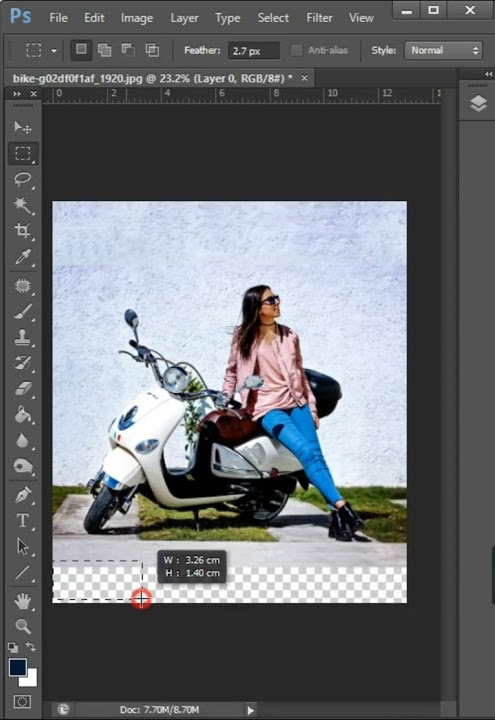Expand the status bar info arrow
Image resolution: width=495 pixels, height=720 pixels.
pos(250,710)
